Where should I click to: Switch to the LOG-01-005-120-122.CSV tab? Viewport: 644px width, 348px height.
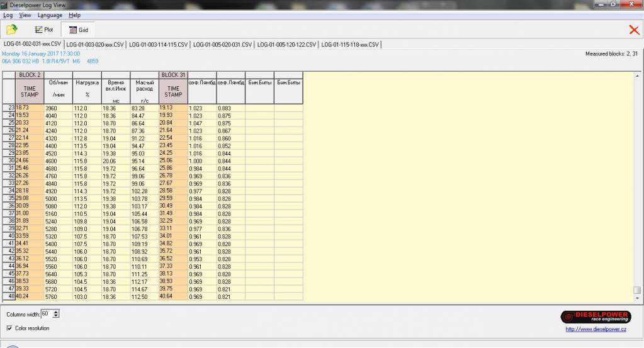(286, 45)
